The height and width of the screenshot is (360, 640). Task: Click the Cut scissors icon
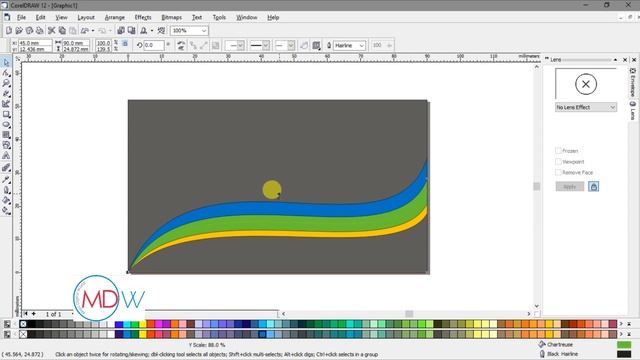click(51, 31)
